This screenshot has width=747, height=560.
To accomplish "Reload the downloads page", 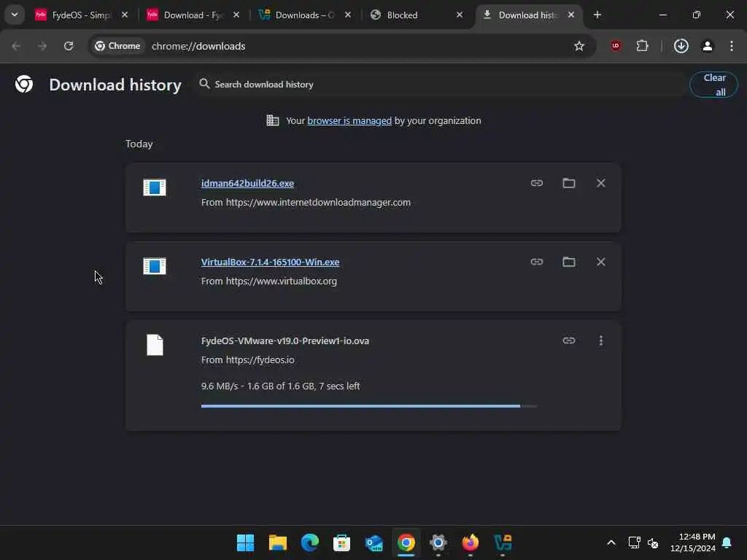I will pyautogui.click(x=69, y=46).
